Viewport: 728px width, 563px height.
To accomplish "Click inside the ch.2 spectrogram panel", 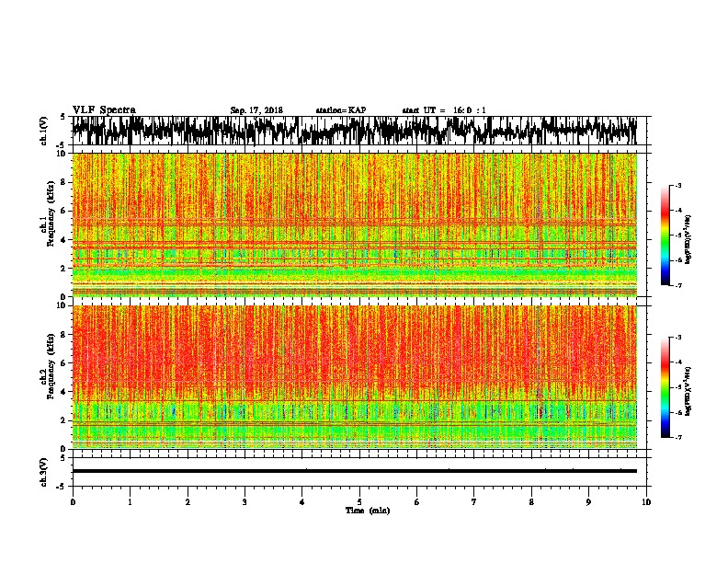I will (x=355, y=377).
